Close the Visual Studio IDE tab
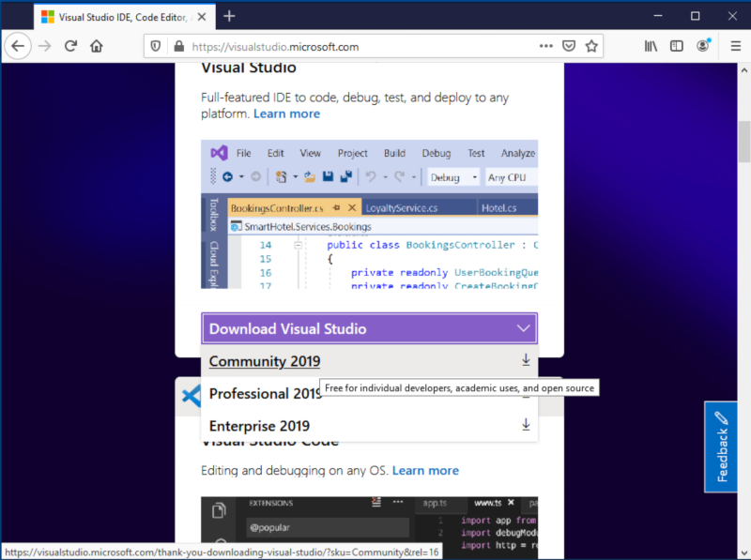Image resolution: width=751 pixels, height=560 pixels. point(202,17)
